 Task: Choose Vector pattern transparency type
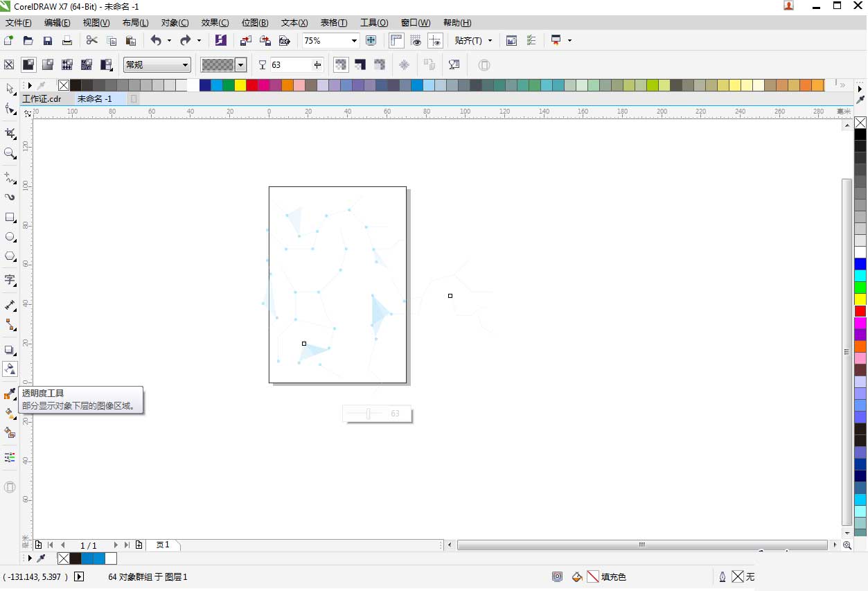67,64
